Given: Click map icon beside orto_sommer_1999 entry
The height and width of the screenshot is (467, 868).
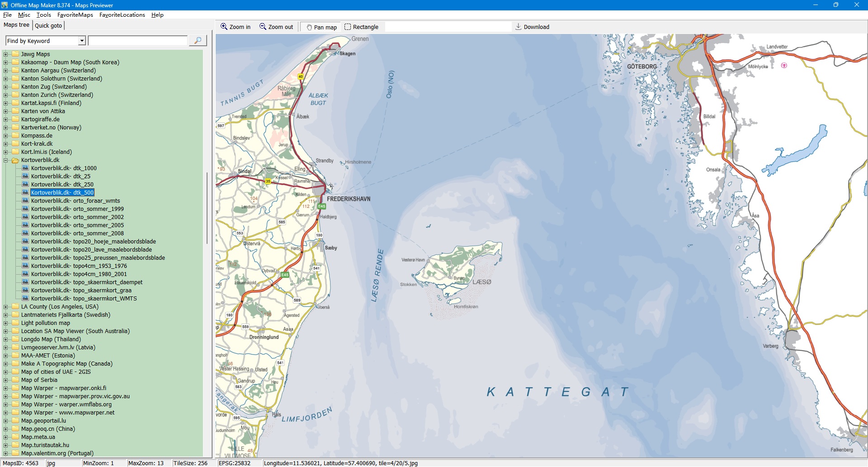Looking at the screenshot, I should (26, 209).
